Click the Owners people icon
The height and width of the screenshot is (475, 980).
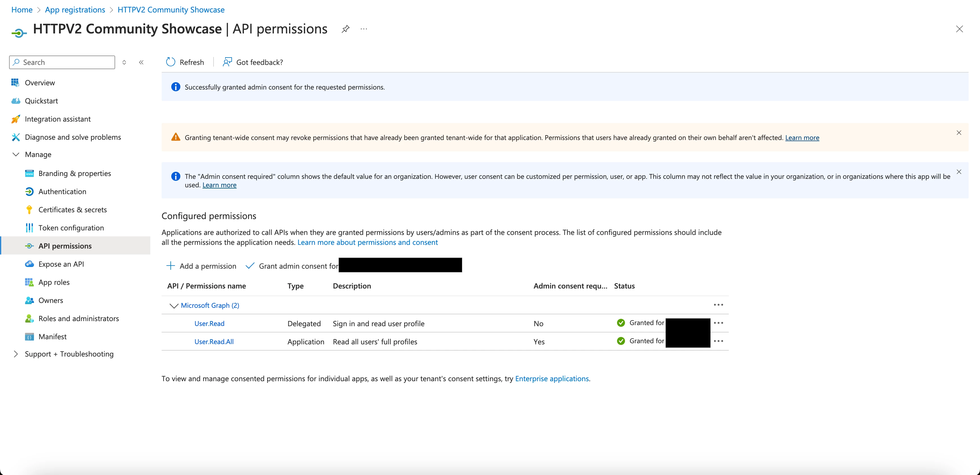coord(29,300)
